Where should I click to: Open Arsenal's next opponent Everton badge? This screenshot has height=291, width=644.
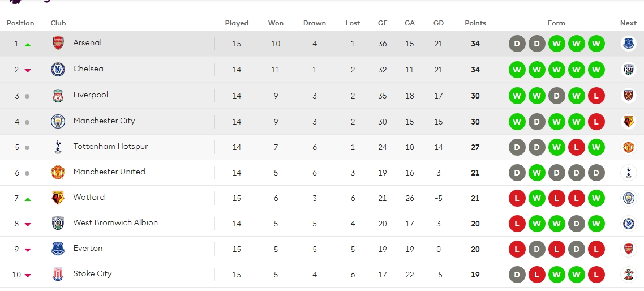click(628, 44)
